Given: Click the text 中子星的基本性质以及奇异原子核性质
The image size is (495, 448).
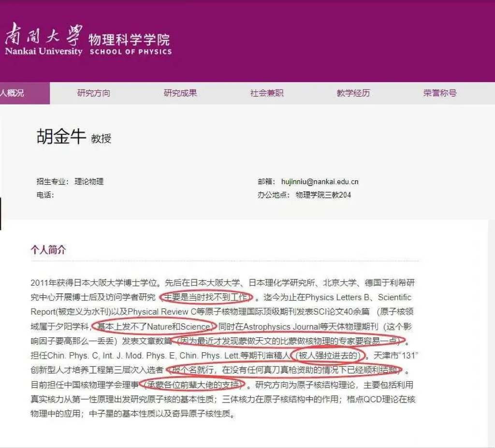Looking at the screenshot, I should coord(160,414).
